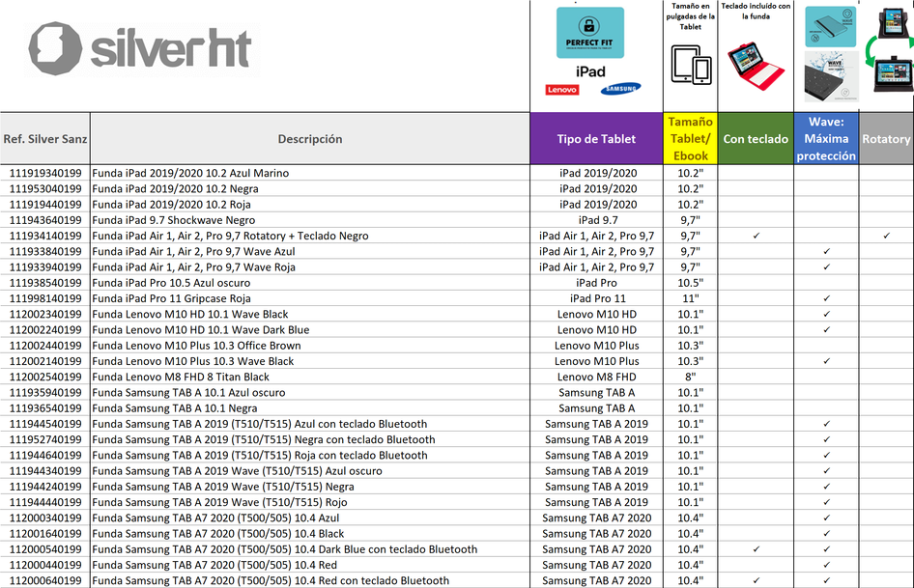Click the tablet and phone size icon
914x588 pixels.
(691, 65)
